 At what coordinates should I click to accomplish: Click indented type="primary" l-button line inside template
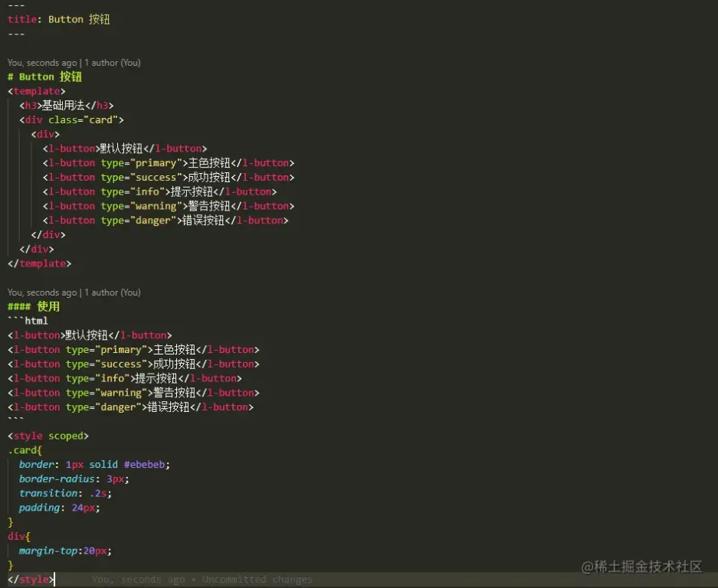(169, 163)
